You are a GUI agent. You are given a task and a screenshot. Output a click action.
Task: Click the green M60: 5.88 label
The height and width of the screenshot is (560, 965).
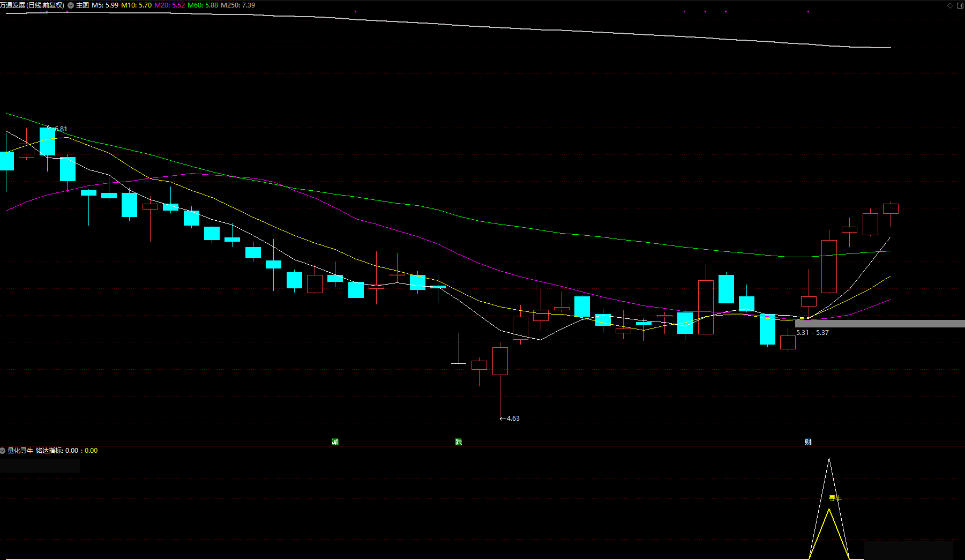(x=203, y=5)
